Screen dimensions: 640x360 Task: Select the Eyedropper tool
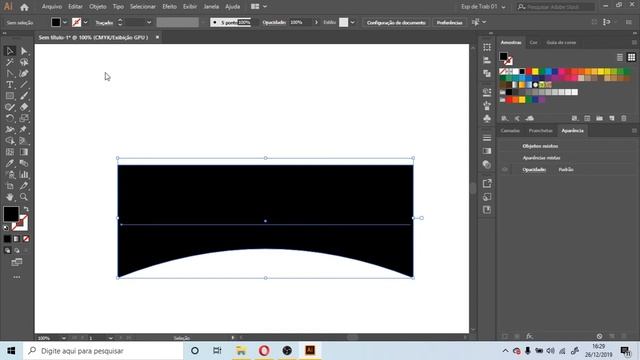pyautogui.click(x=10, y=163)
